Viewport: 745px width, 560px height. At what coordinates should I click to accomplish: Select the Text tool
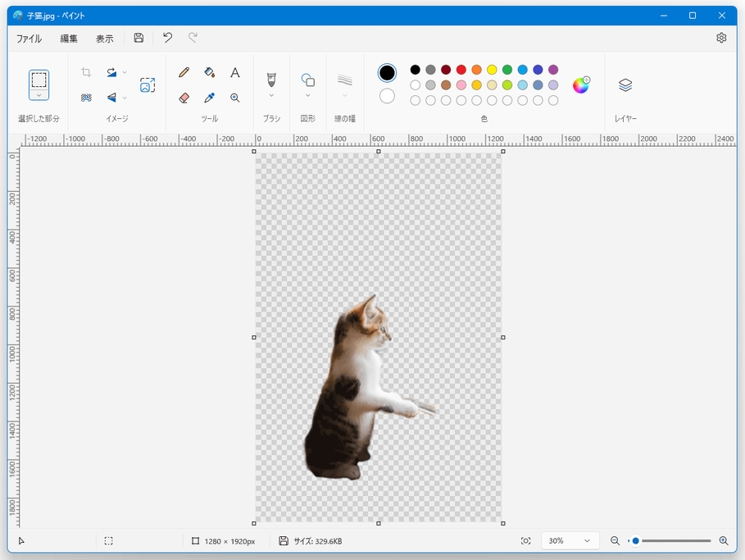click(x=234, y=72)
